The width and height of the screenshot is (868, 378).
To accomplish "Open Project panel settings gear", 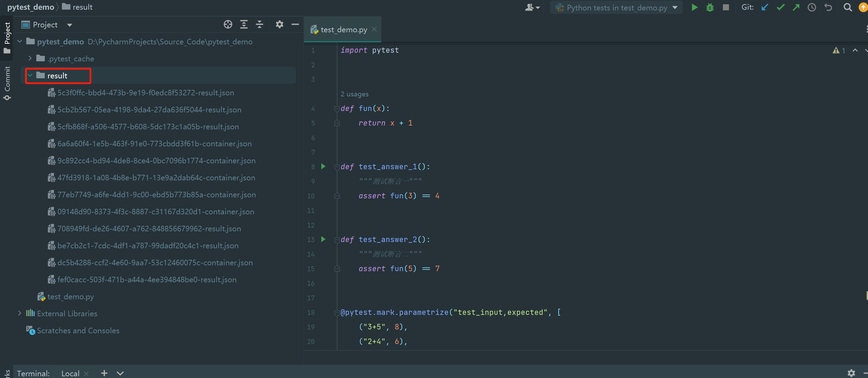I will click(x=279, y=24).
